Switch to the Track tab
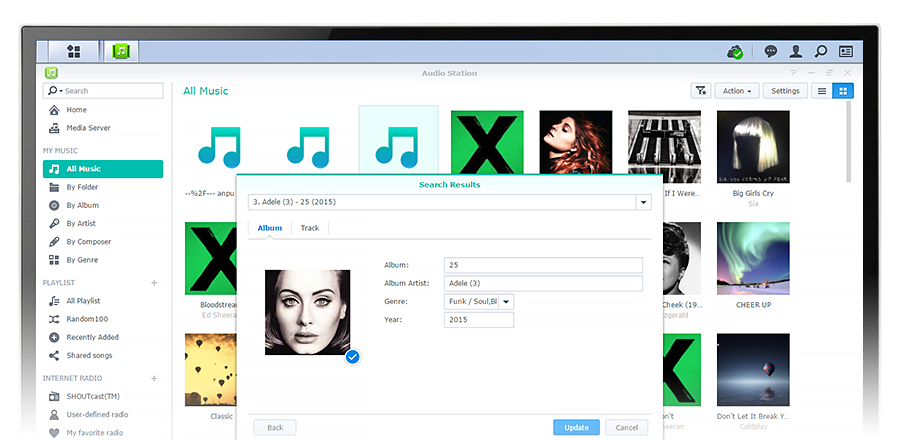 tap(310, 228)
